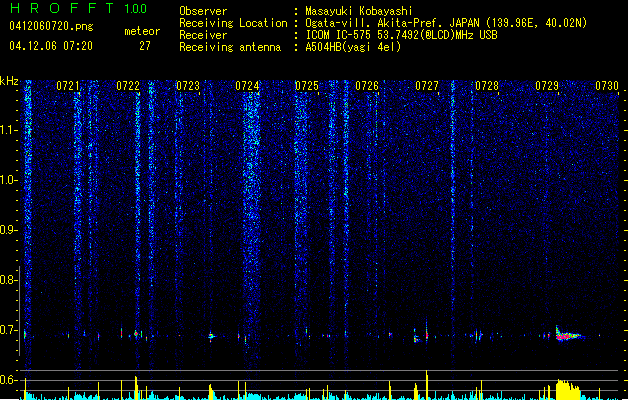629x400 pixels.
Task: Click observer name Masayuki Kobayashi
Action: click(359, 11)
